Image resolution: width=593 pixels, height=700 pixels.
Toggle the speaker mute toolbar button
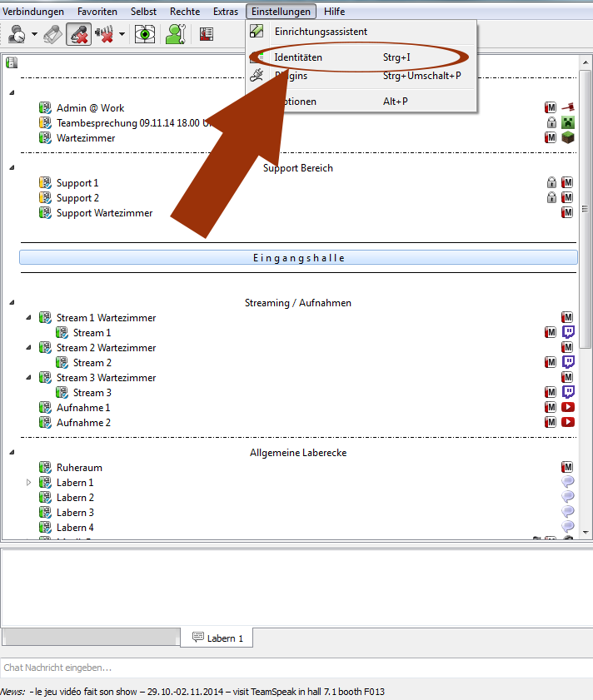pyautogui.click(x=103, y=34)
